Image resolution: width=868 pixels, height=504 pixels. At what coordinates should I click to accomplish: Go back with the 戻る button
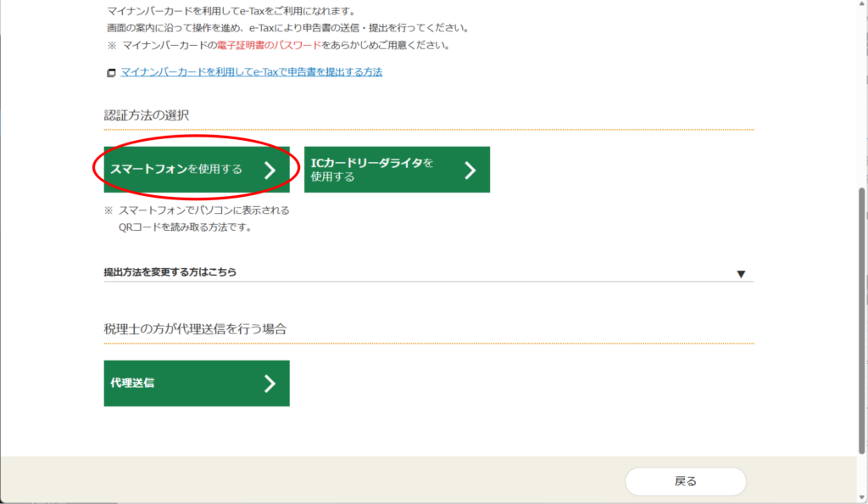click(x=685, y=481)
